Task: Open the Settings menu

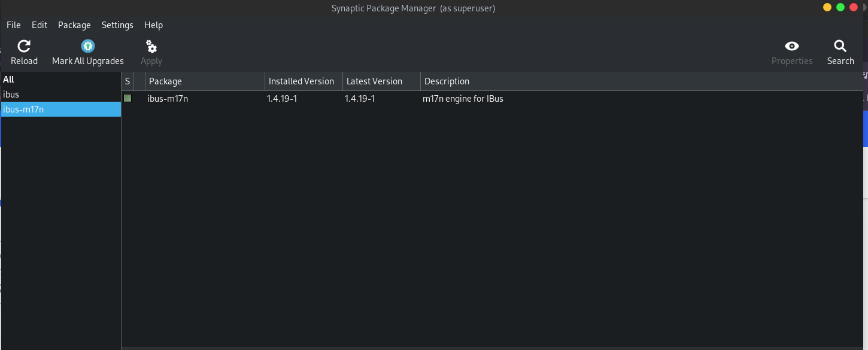Action: (117, 25)
